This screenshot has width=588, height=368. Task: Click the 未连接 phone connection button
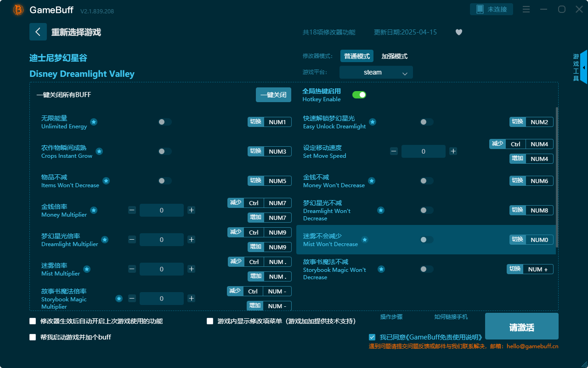(x=492, y=9)
